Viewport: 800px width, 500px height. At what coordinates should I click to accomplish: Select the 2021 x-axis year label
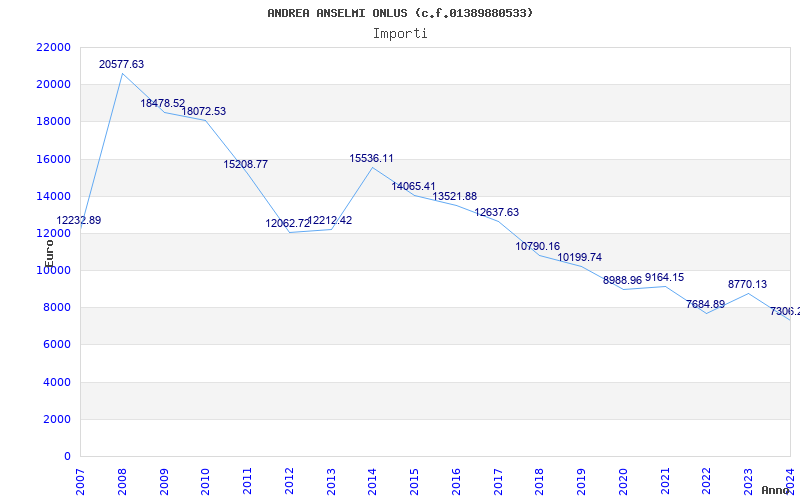[x=665, y=481]
